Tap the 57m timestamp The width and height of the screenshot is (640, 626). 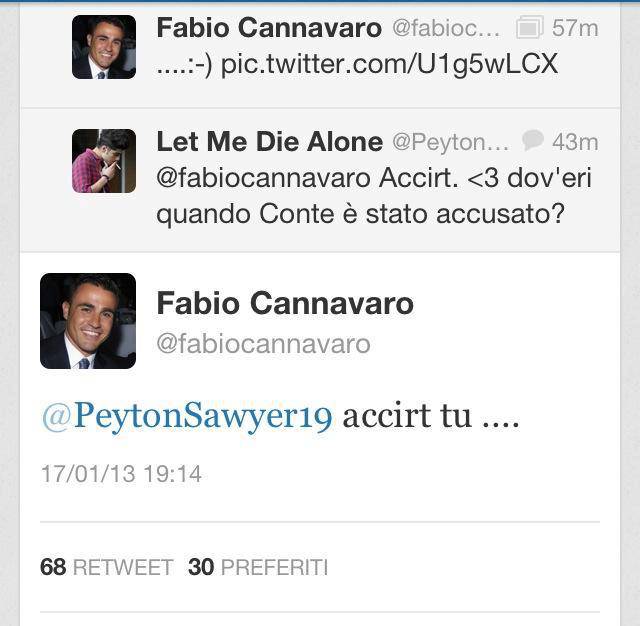575,28
